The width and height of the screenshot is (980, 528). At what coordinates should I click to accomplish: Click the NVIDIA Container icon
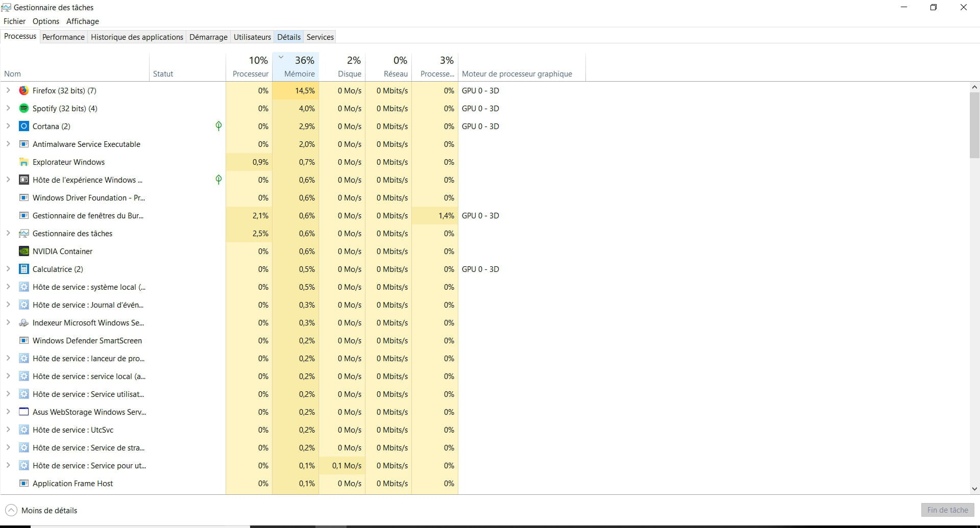coord(23,251)
